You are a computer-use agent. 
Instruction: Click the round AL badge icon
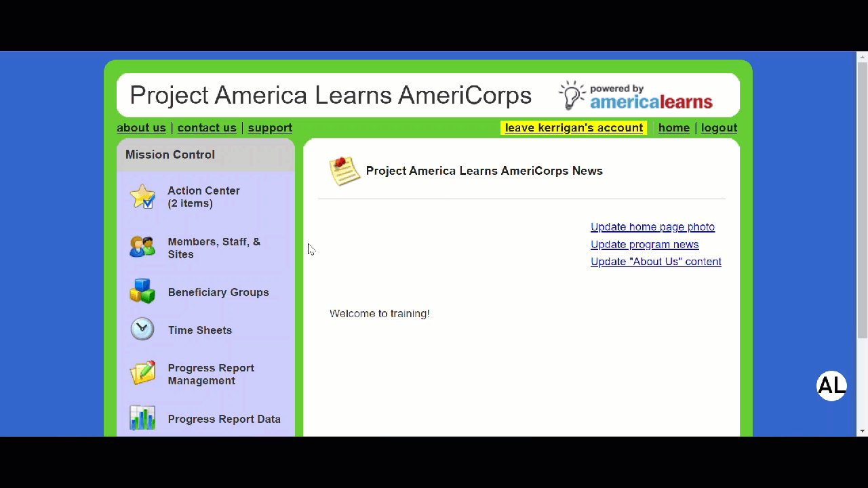(831, 386)
